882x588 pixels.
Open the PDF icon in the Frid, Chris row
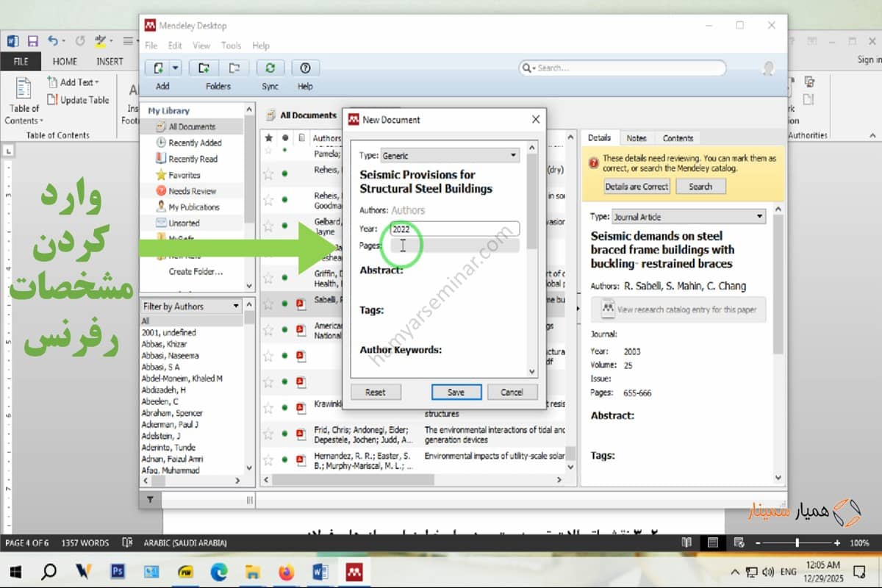click(301, 434)
